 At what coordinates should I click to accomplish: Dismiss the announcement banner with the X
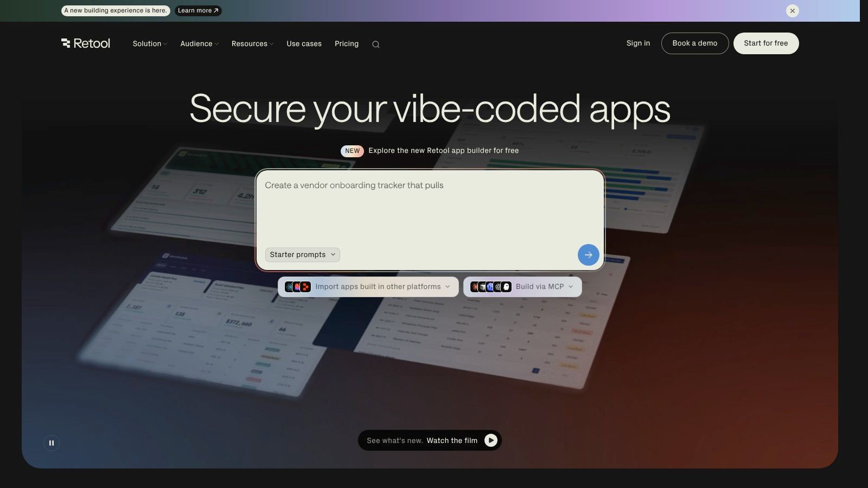(x=793, y=11)
